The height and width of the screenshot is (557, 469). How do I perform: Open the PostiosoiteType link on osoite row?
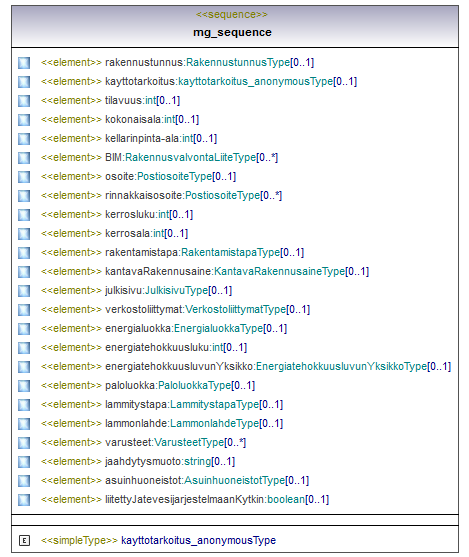click(x=174, y=177)
